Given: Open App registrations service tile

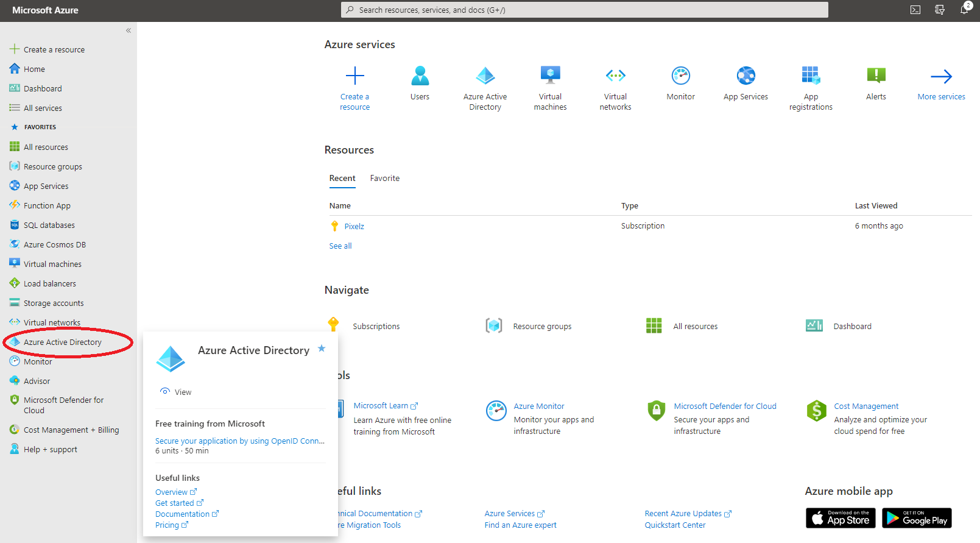Looking at the screenshot, I should [x=811, y=88].
